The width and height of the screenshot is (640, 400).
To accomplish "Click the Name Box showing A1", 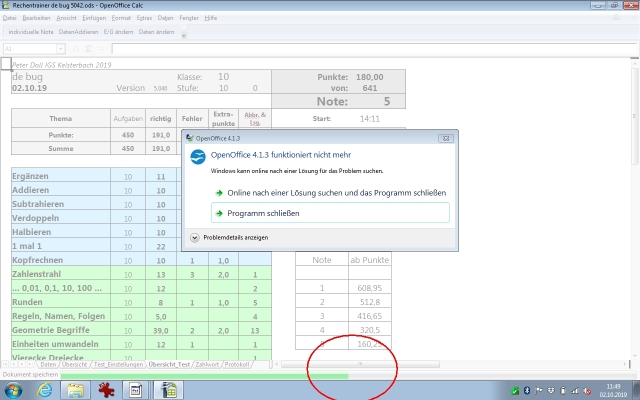I will [x=30, y=49].
